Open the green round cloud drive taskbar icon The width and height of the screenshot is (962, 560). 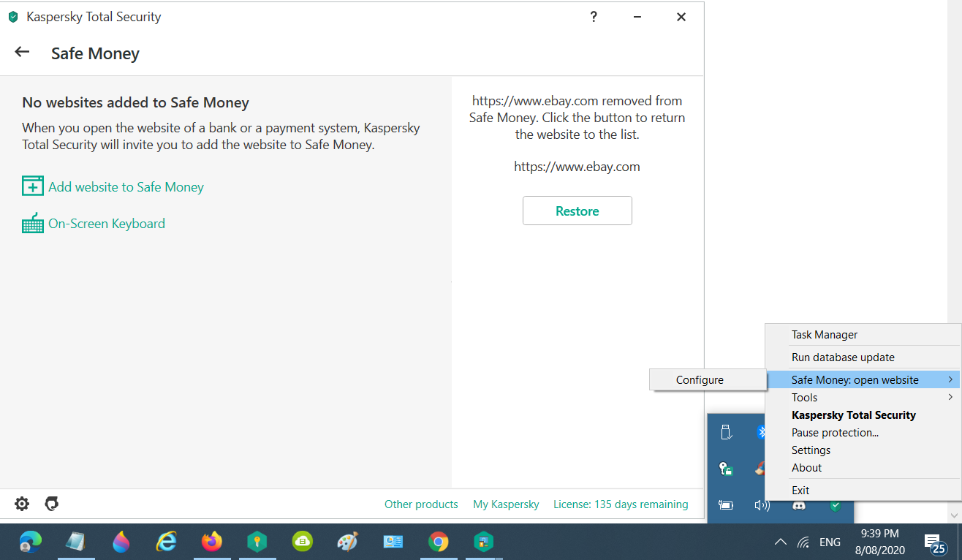point(303,542)
